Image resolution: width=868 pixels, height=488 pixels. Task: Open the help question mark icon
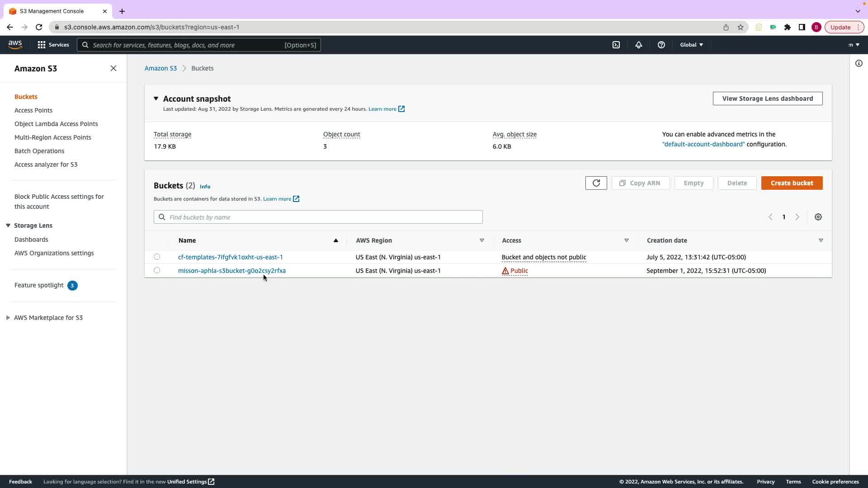[661, 45]
